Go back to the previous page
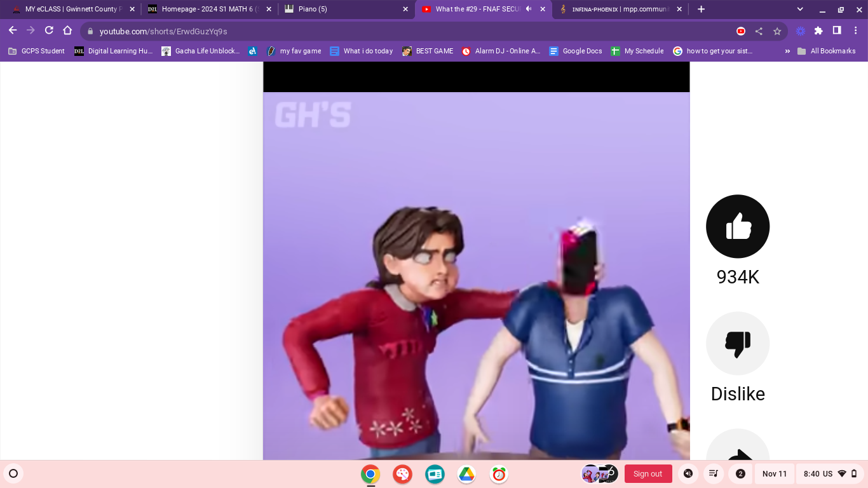 [x=13, y=30]
